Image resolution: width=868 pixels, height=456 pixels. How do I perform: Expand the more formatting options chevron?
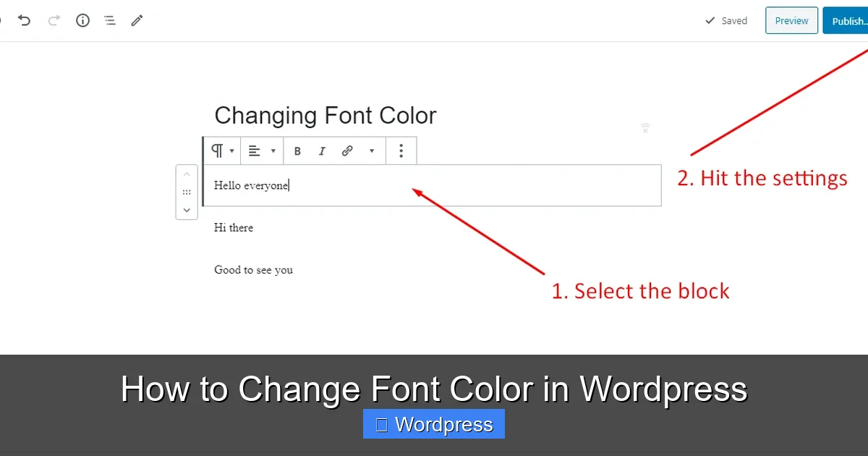372,151
